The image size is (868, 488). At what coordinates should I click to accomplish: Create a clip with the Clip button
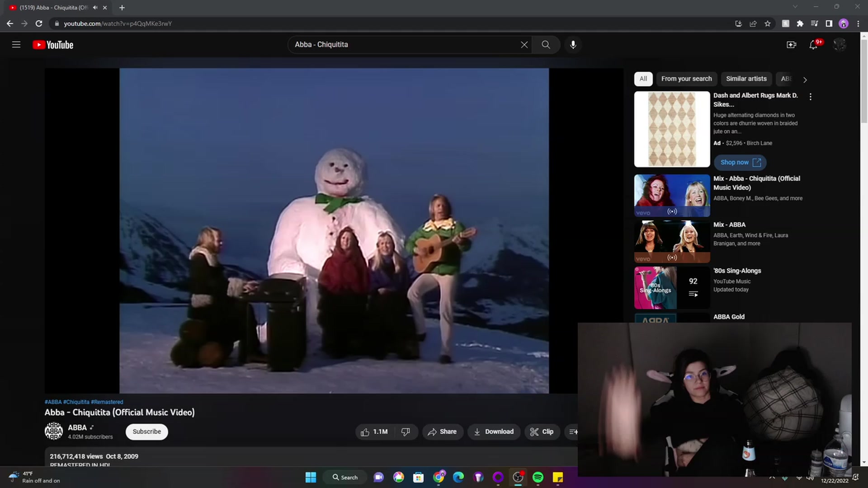[542, 432]
